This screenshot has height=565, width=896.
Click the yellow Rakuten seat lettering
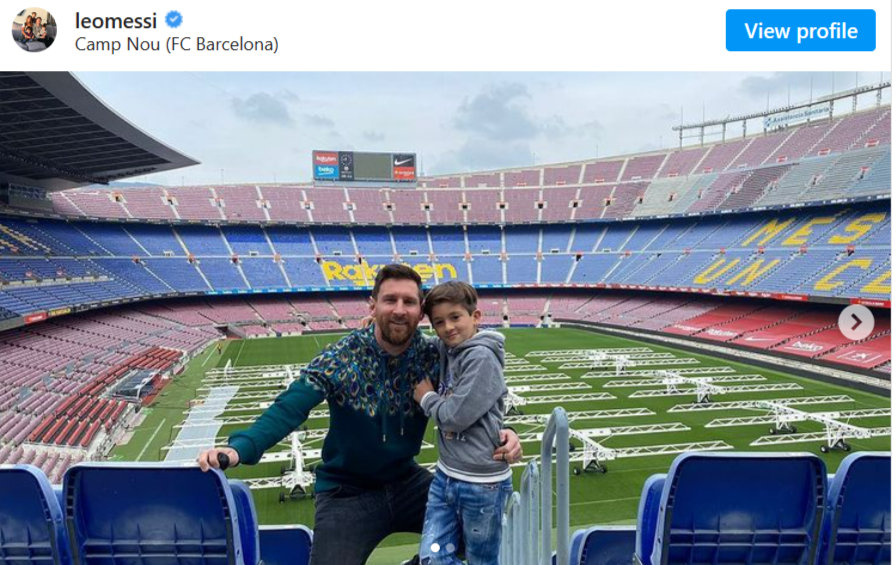click(389, 273)
